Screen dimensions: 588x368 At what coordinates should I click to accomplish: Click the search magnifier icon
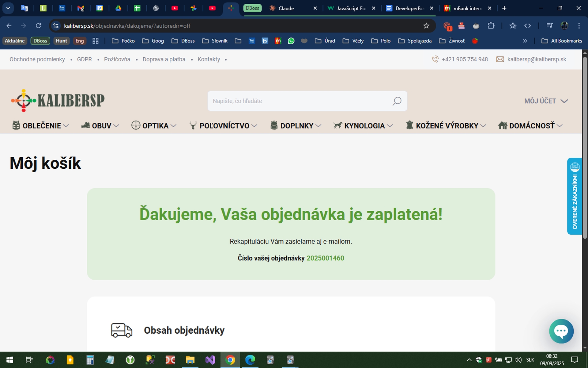point(397,101)
